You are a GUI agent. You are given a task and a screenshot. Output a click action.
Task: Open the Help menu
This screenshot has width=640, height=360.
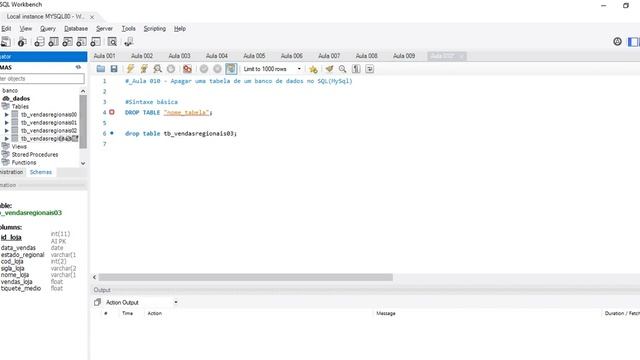click(180, 29)
